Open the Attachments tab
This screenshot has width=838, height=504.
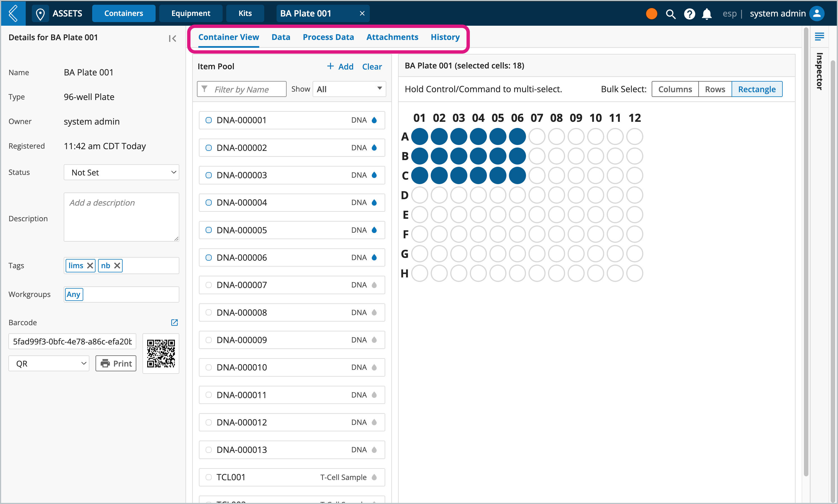coord(392,37)
